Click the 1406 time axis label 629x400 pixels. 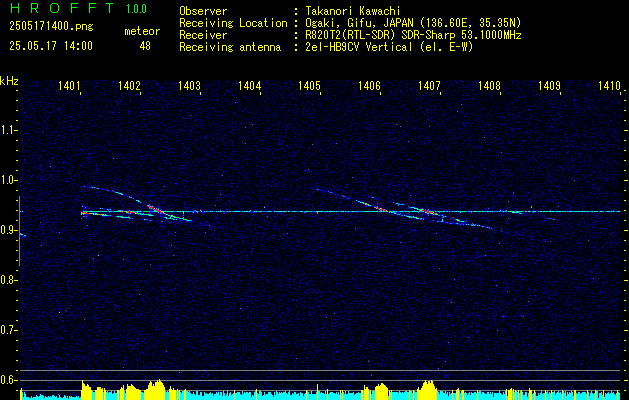369,85
